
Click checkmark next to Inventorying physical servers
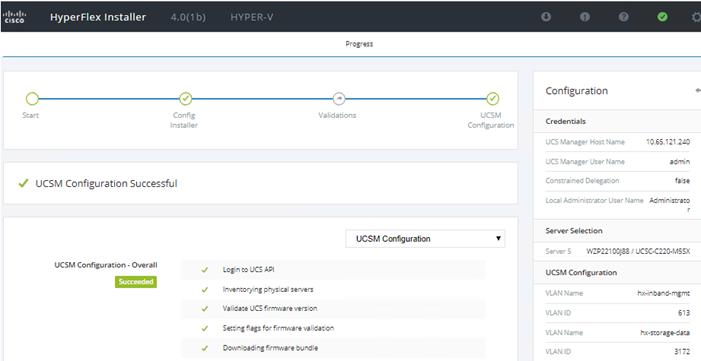[x=205, y=290]
